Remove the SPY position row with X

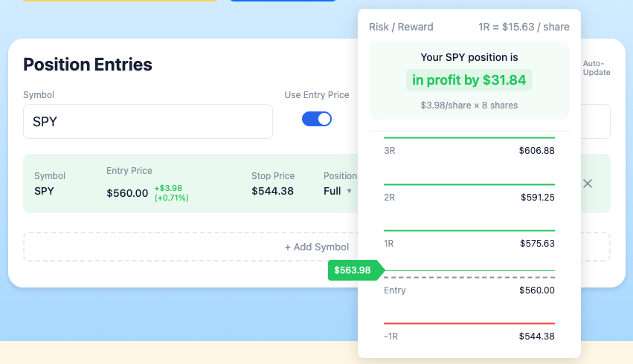[x=588, y=183]
